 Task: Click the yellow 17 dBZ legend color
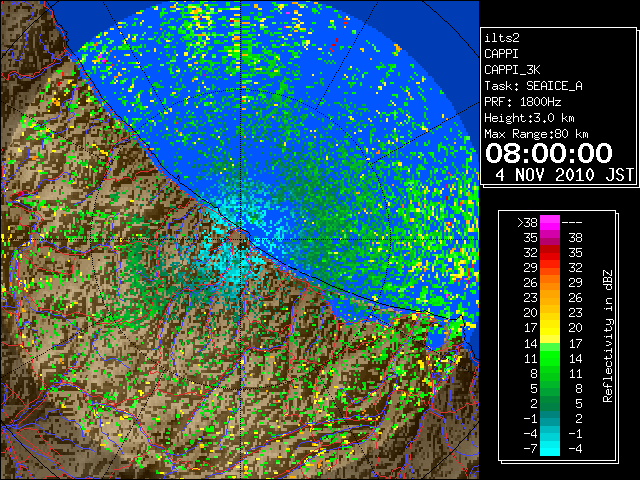point(550,328)
